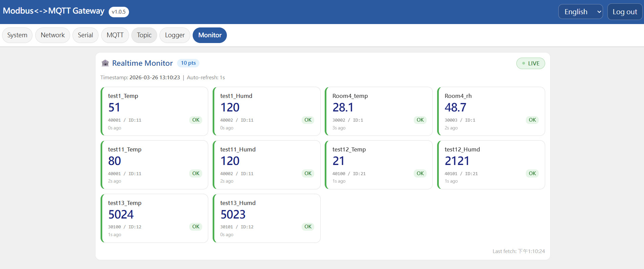Open the Topic tab
644x269 pixels.
(144, 35)
